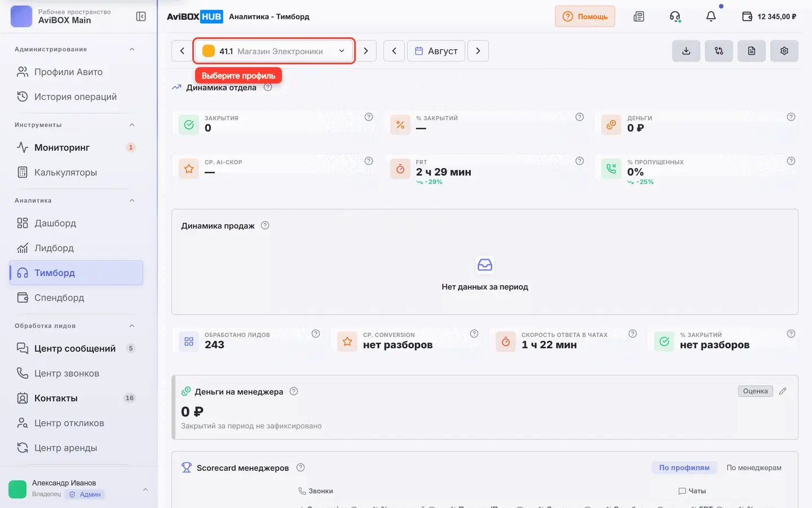Open Центр аренды in sidebar
The width and height of the screenshot is (812, 508).
(76, 448)
